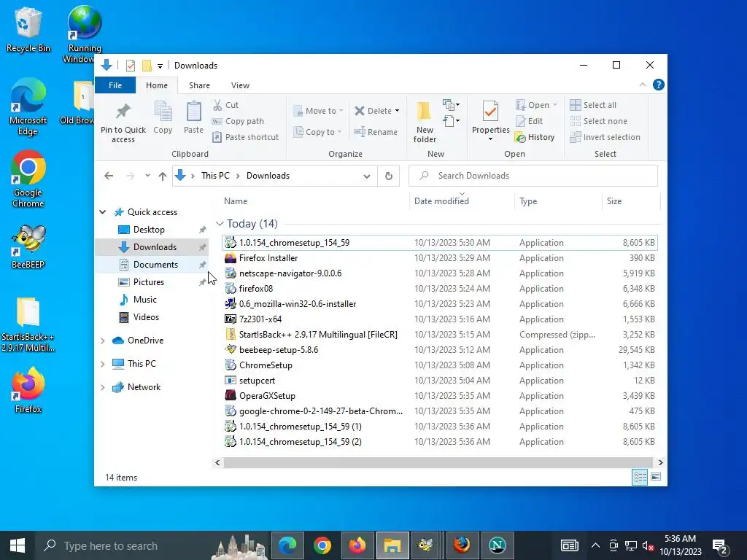The height and width of the screenshot is (560, 747).
Task: Click the Paste ribbon icon
Action: coord(193,117)
